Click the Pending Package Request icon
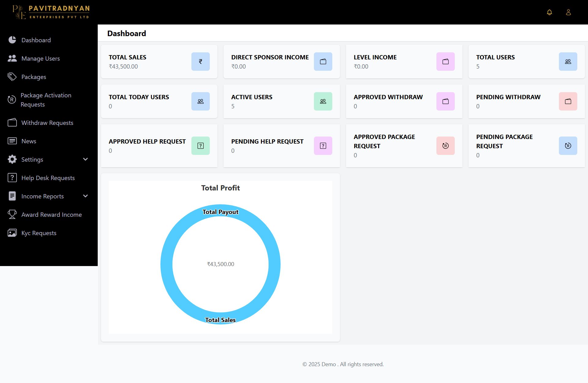Image resolution: width=588 pixels, height=383 pixels. (x=568, y=146)
